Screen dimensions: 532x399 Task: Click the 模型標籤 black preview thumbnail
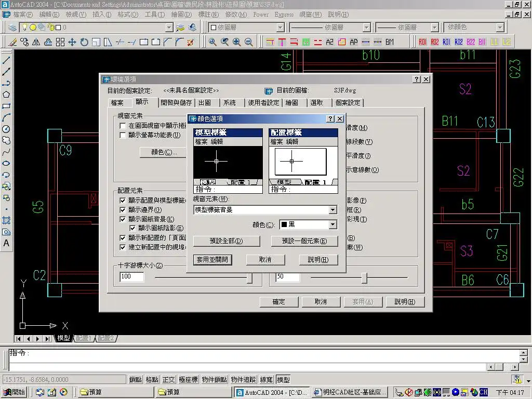tap(228, 161)
